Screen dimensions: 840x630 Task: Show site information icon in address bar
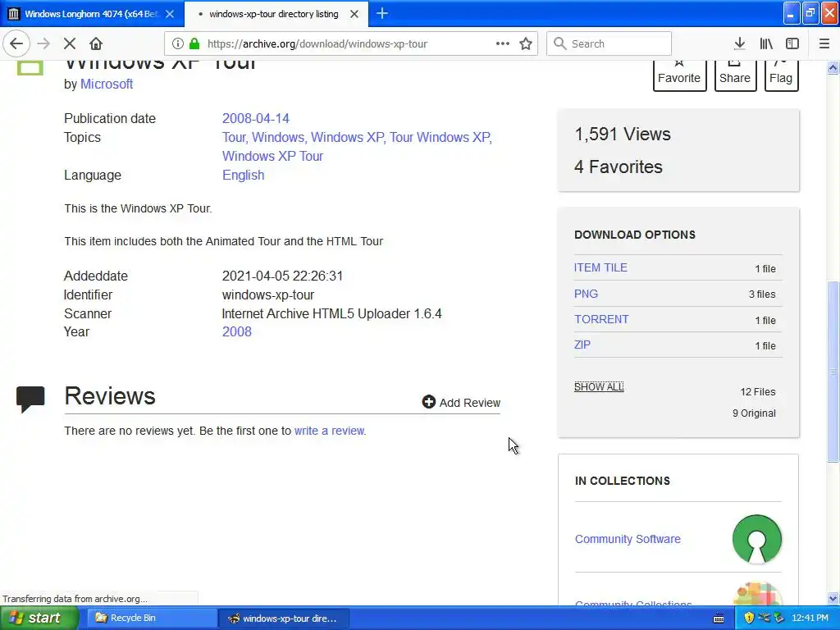[x=178, y=43]
